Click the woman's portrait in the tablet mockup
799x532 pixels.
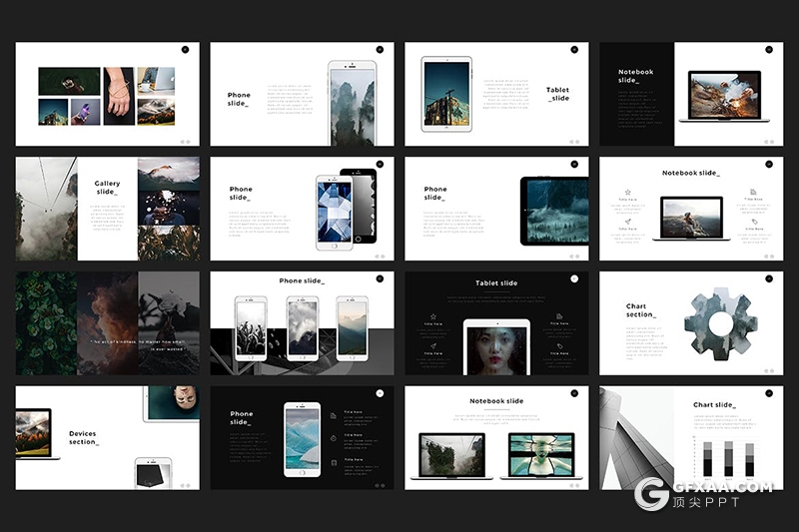[x=496, y=349]
